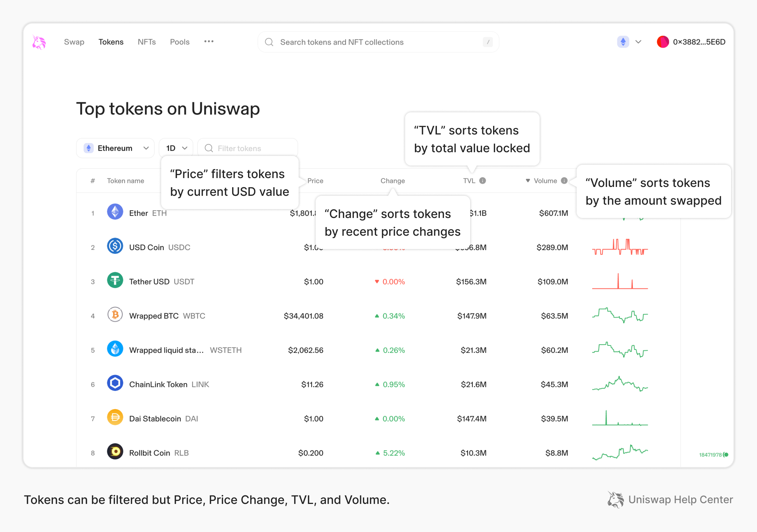Click the TVL info icon
The height and width of the screenshot is (532, 757).
click(x=483, y=181)
